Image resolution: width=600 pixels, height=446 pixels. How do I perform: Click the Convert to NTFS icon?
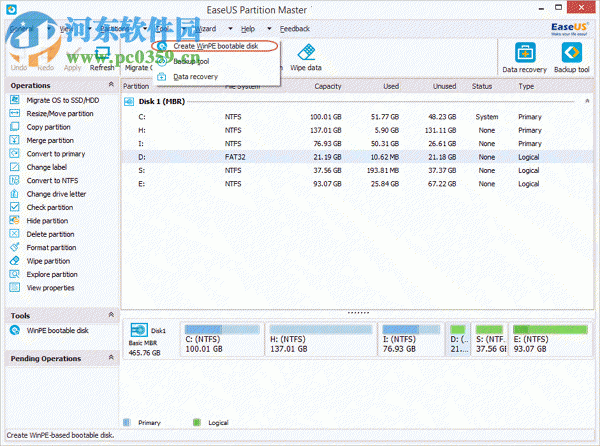15,180
